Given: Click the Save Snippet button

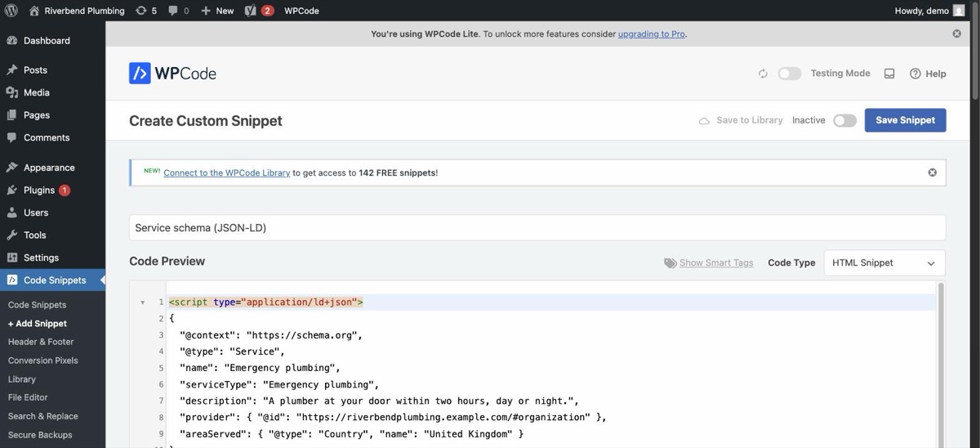Looking at the screenshot, I should 905,120.
